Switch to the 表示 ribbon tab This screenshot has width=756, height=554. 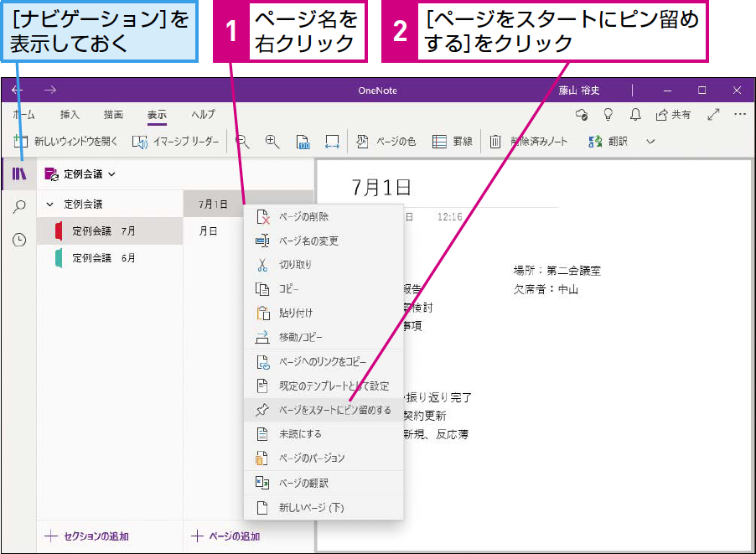tap(157, 115)
